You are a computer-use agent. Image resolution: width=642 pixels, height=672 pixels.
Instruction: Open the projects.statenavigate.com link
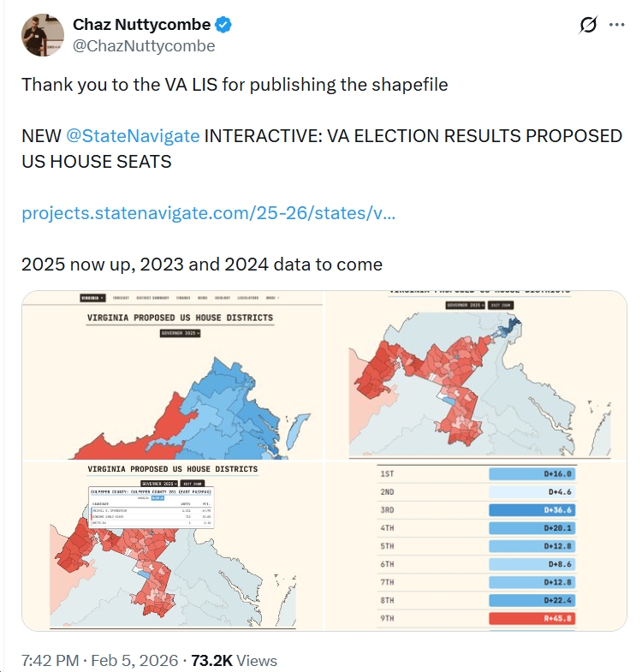pos(208,213)
